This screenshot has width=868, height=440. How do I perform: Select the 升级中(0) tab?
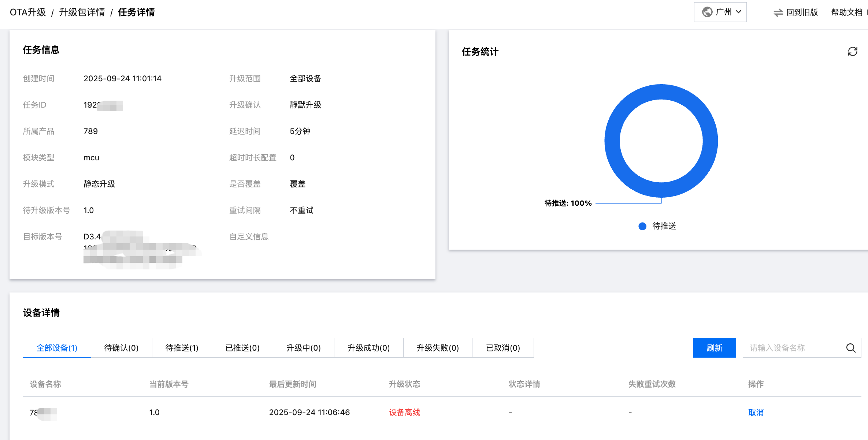tap(303, 348)
